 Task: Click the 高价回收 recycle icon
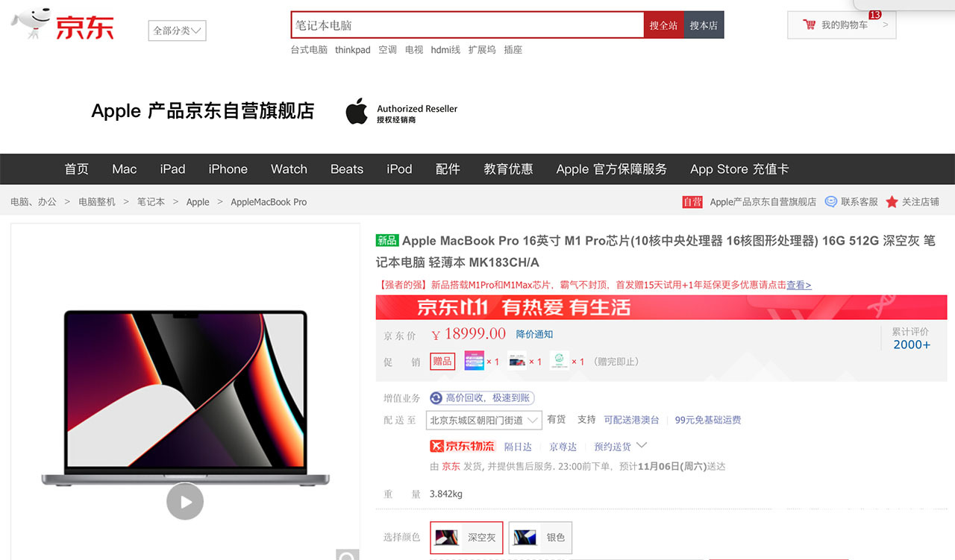(436, 398)
